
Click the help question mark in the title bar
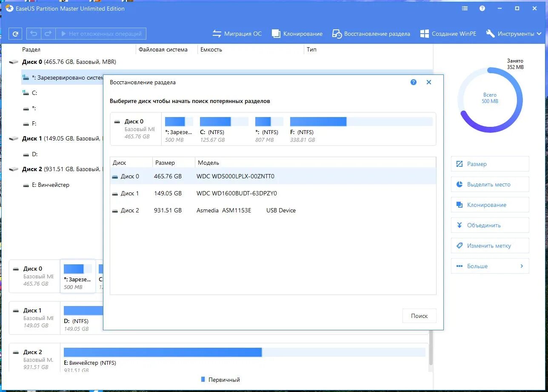pyautogui.click(x=482, y=8)
